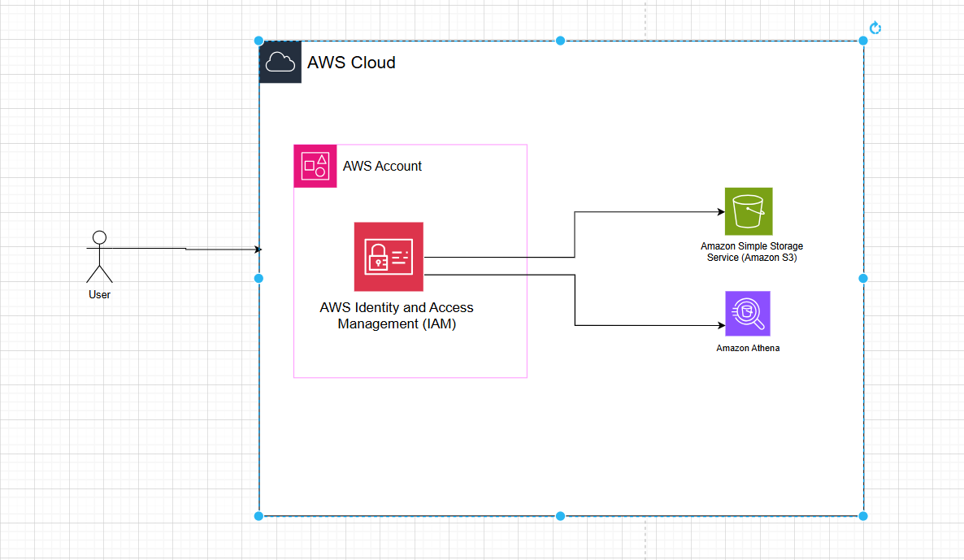Click the top-middle selection handle
964x560 pixels.
pyautogui.click(x=560, y=41)
